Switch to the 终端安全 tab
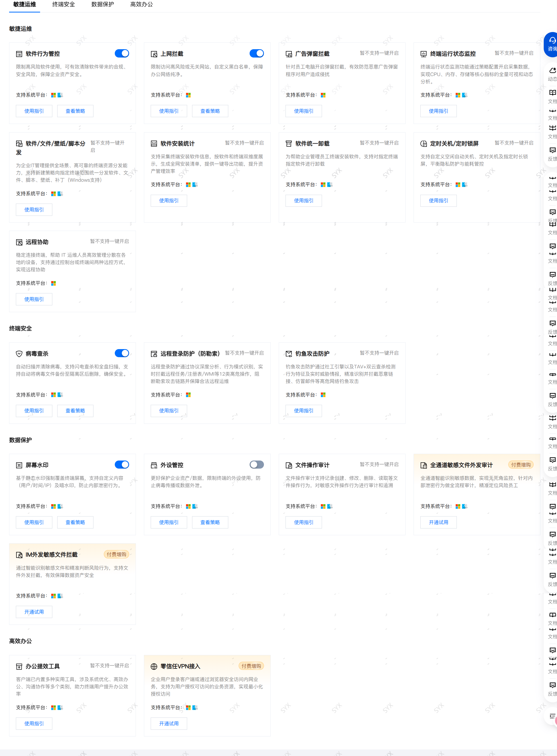Image resolution: width=557 pixels, height=756 pixels. [x=64, y=4]
